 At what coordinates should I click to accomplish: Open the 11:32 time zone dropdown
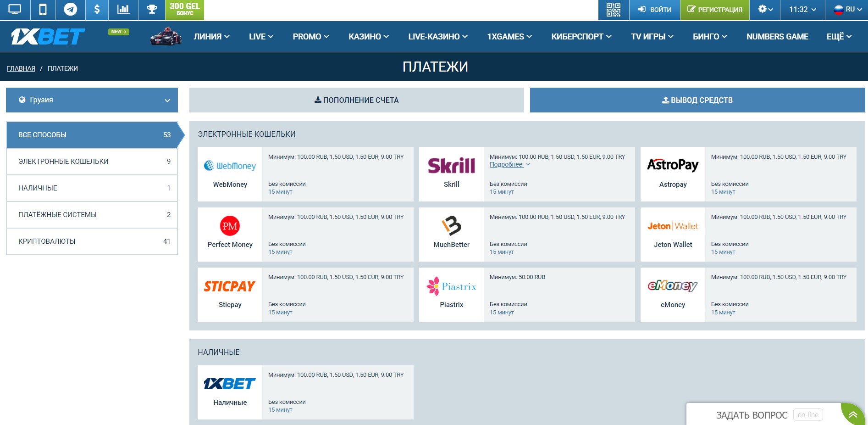click(802, 10)
